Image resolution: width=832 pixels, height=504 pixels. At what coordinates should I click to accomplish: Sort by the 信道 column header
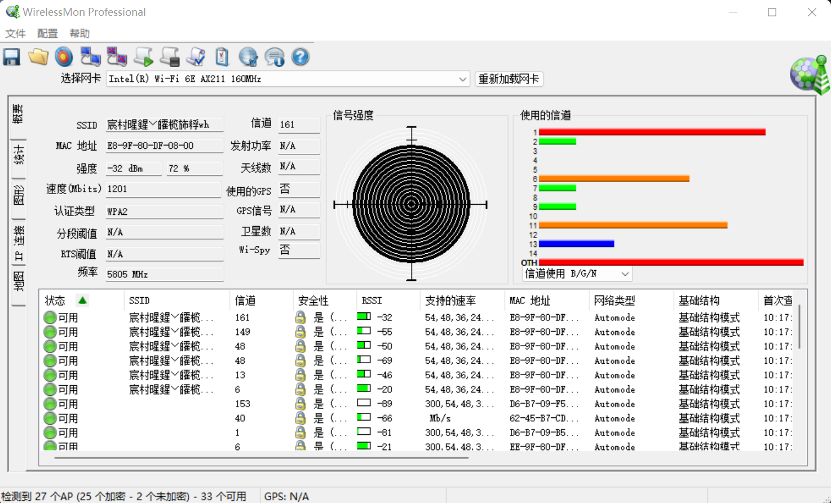coord(261,300)
